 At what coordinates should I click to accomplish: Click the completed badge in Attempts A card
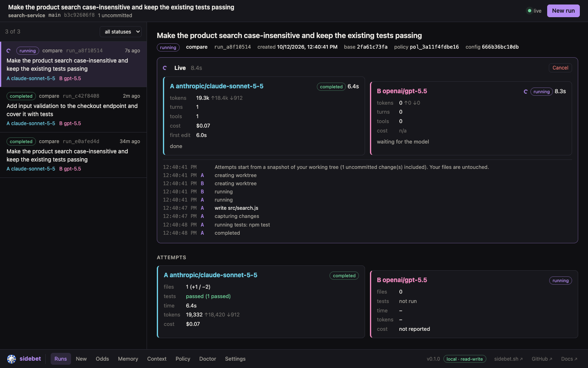click(344, 276)
